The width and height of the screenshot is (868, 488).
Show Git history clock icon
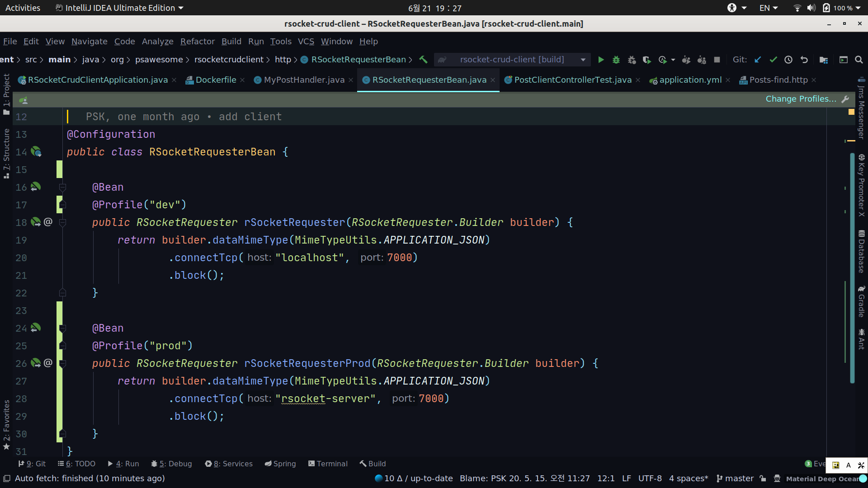788,60
